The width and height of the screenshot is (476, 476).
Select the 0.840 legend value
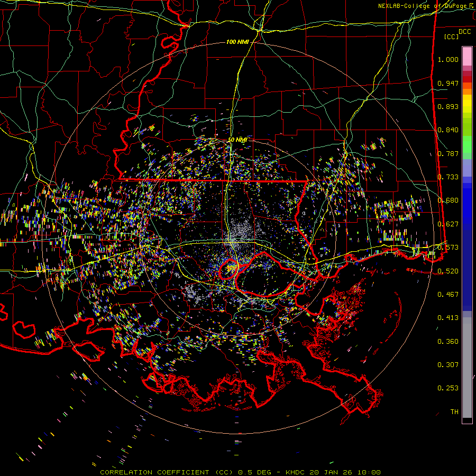pyautogui.click(x=448, y=130)
